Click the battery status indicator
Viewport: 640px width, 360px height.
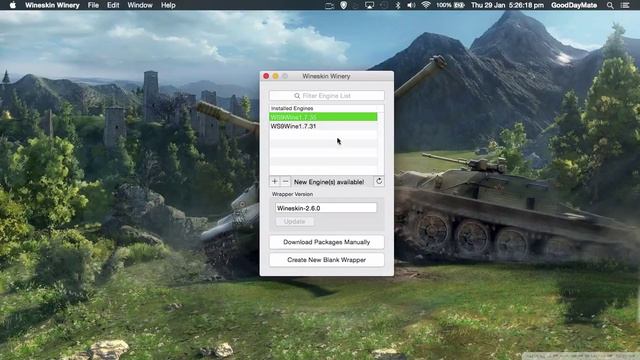pyautogui.click(x=450, y=5)
